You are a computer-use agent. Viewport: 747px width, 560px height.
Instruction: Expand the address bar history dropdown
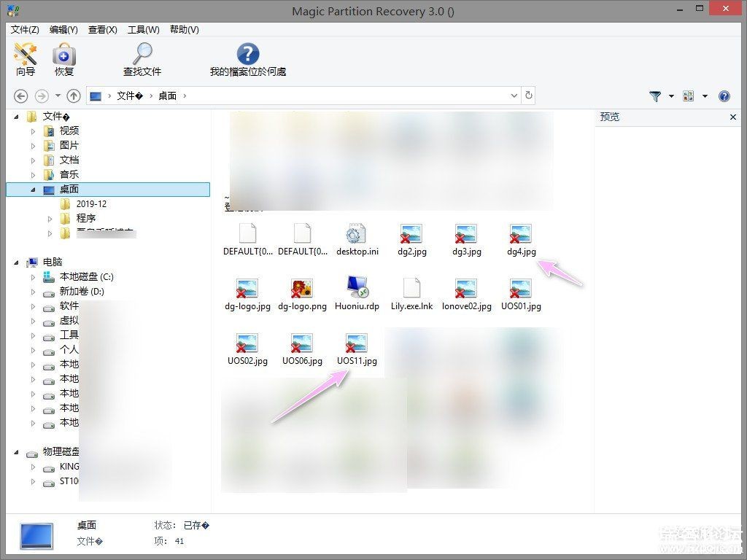514,96
